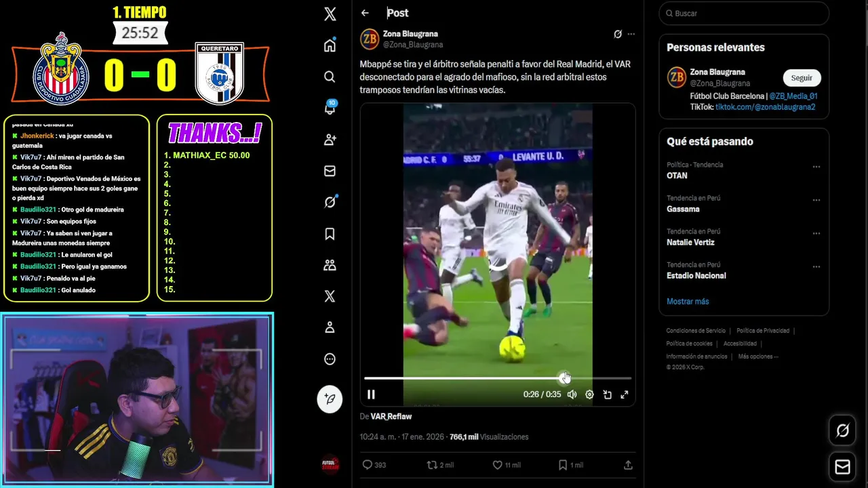This screenshot has height=488, width=868.
Task: Click the Buscar search field
Action: click(744, 14)
